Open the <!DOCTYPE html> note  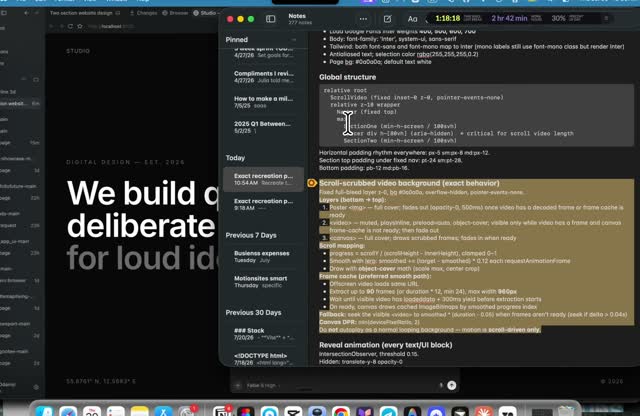pos(264,358)
